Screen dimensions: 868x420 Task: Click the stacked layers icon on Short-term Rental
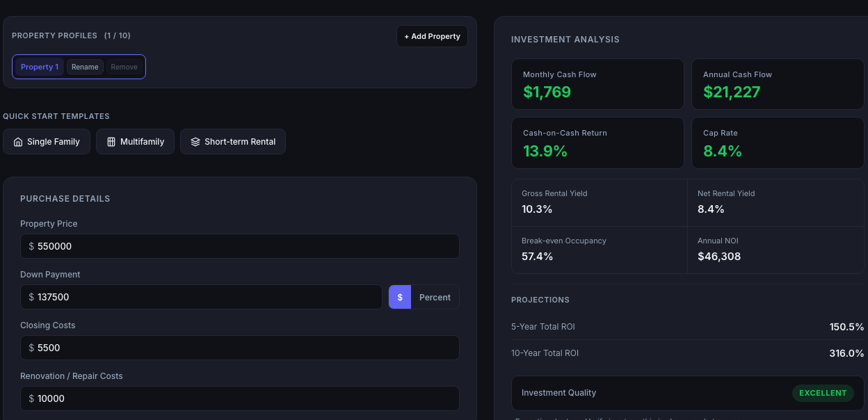point(195,141)
